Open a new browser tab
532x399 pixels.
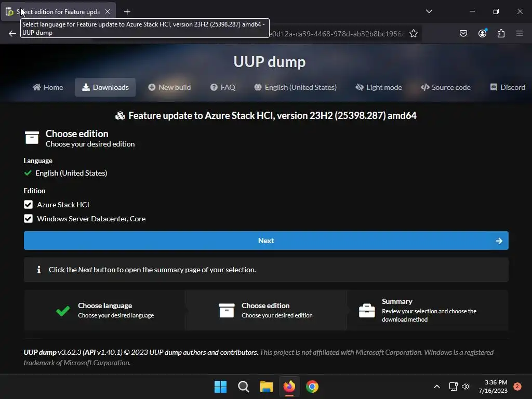[x=127, y=12]
